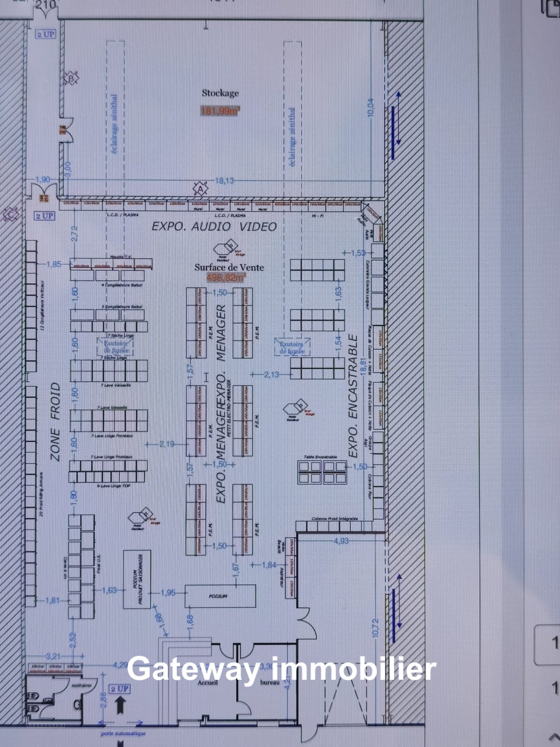
Task: Click the "Surface de Vente" label
Action: 229,267
